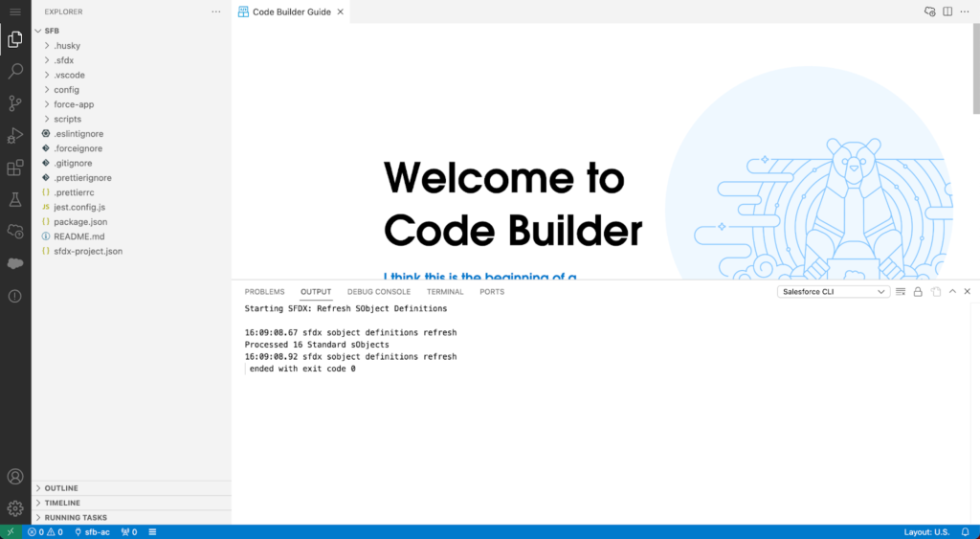The image size is (980, 539).
Task: Expand the config folder
Action: coord(131,89)
